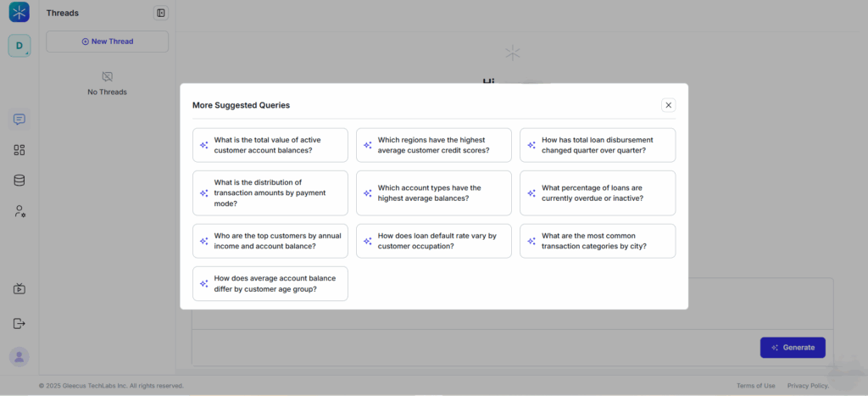
Task: Open the database icon in sidebar
Action: point(19,181)
